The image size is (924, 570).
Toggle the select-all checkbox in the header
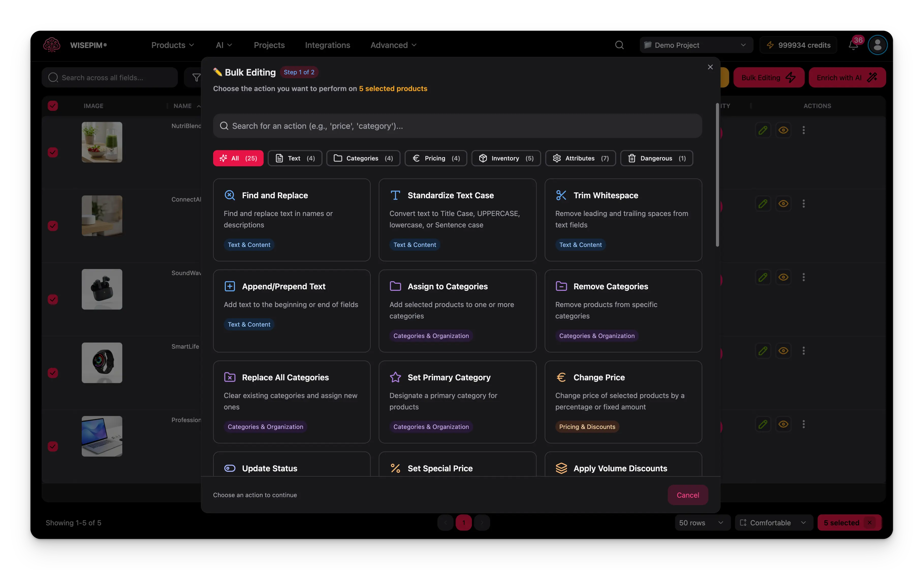53,106
